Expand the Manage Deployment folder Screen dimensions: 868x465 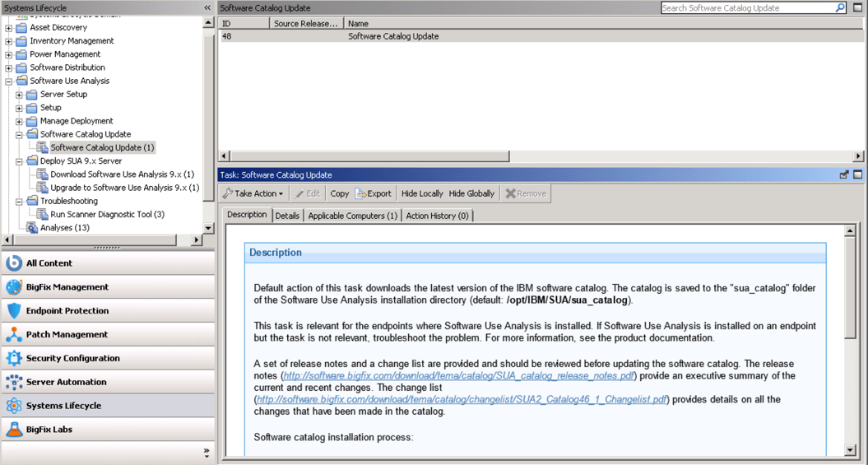point(20,121)
